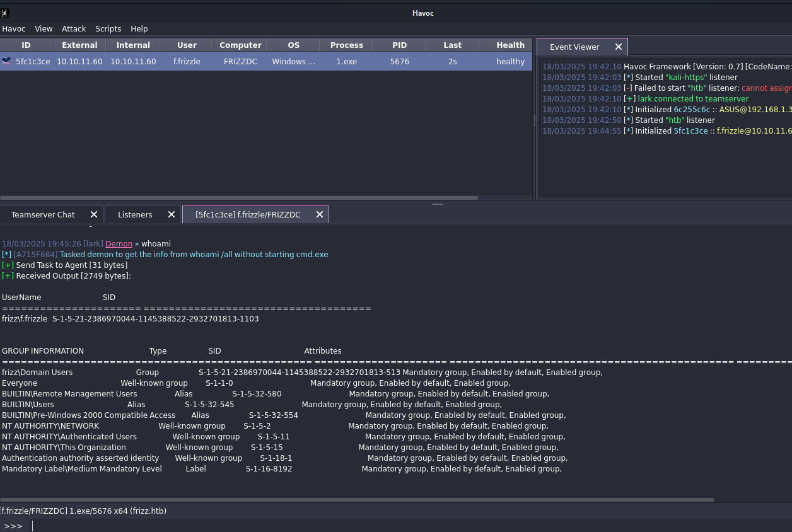
Task: Click the 'Initialized 5fc1c3ce' event line
Action: click(667, 130)
